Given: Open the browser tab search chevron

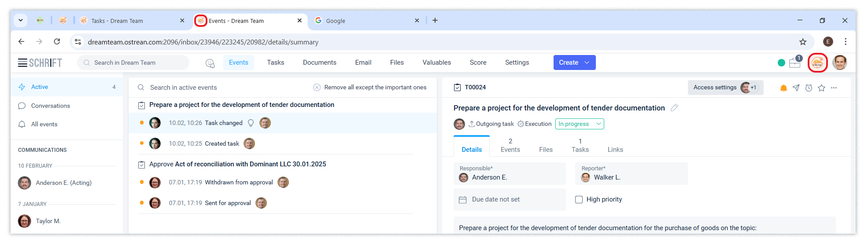Looking at the screenshot, I should pos(21,20).
